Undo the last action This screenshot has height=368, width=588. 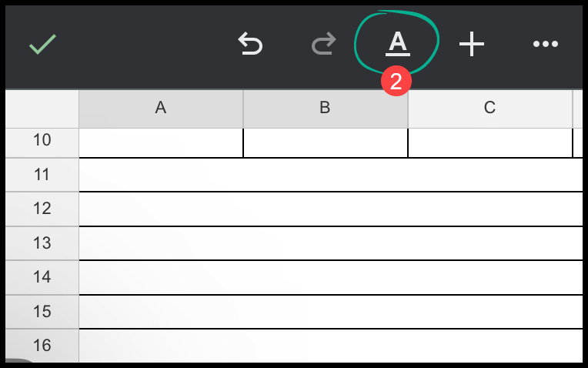click(x=250, y=44)
